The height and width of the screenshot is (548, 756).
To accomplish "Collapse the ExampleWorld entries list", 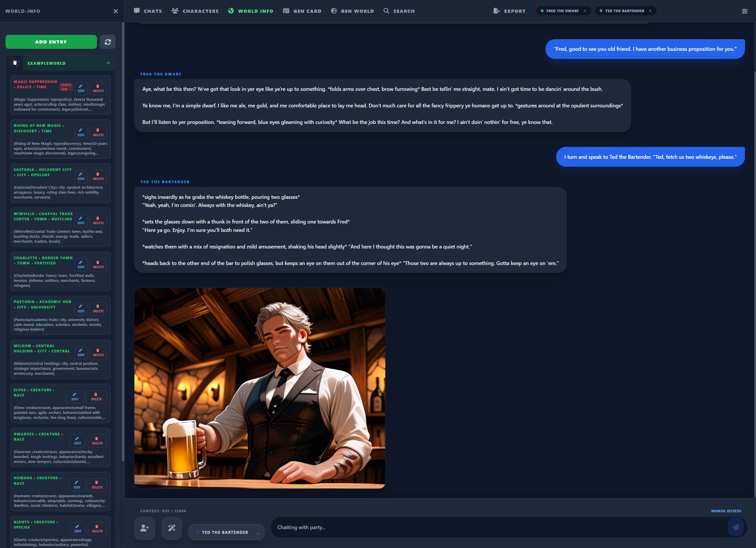I will [108, 63].
